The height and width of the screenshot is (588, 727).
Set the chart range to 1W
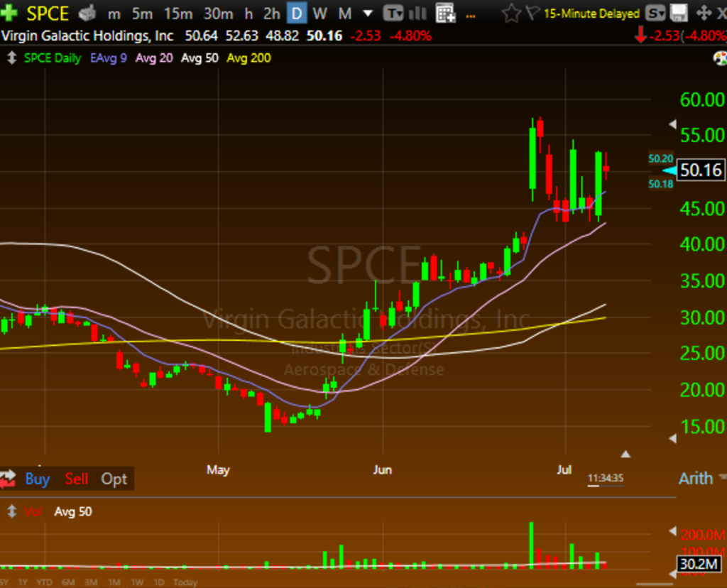137,582
